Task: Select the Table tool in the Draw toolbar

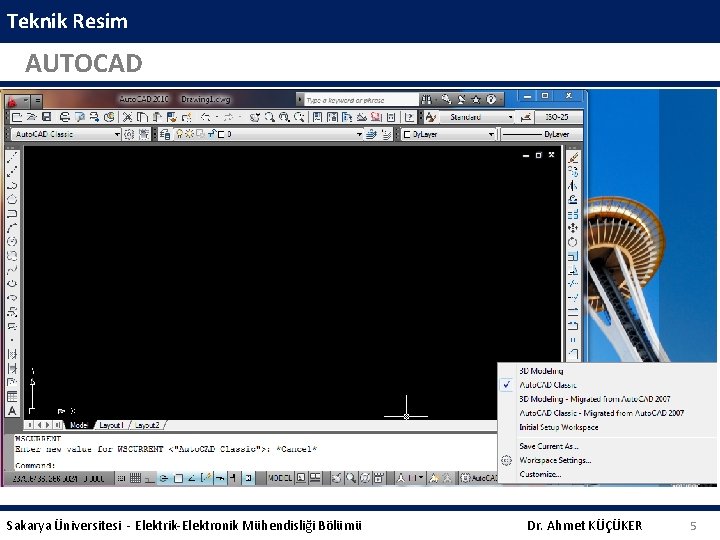Action: [x=12, y=396]
